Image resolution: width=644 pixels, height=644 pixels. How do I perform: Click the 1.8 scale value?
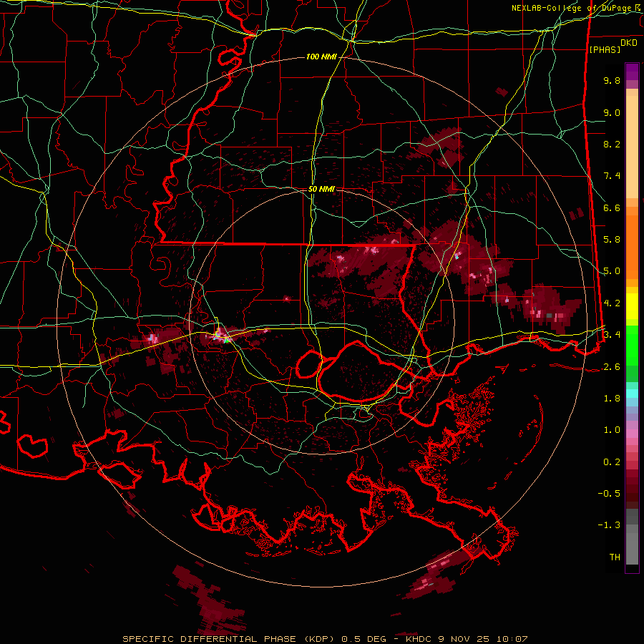(x=612, y=399)
